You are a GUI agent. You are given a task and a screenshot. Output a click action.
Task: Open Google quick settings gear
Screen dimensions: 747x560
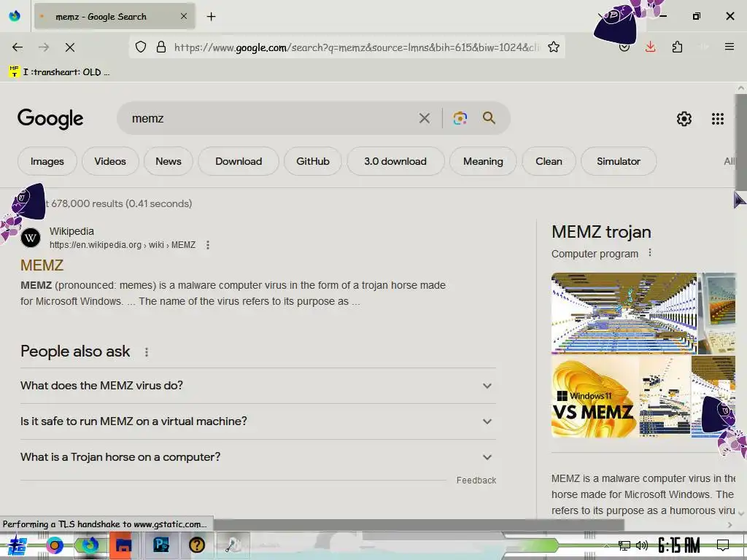pyautogui.click(x=684, y=119)
